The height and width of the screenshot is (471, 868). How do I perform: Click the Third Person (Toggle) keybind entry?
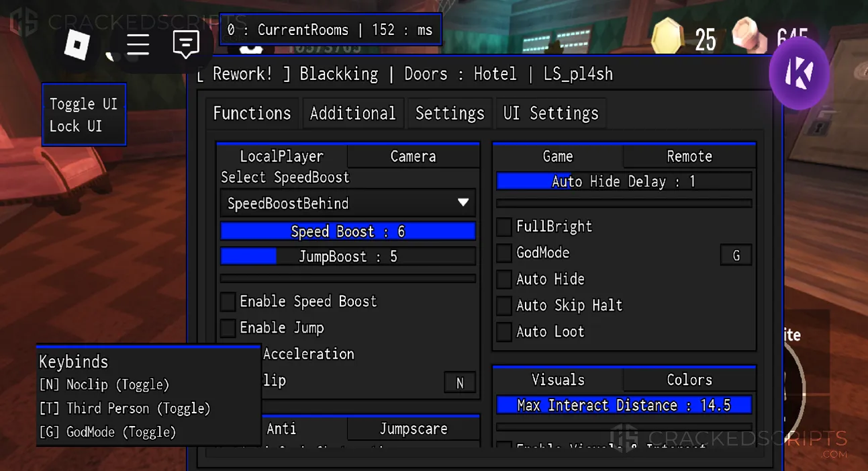pyautogui.click(x=125, y=409)
